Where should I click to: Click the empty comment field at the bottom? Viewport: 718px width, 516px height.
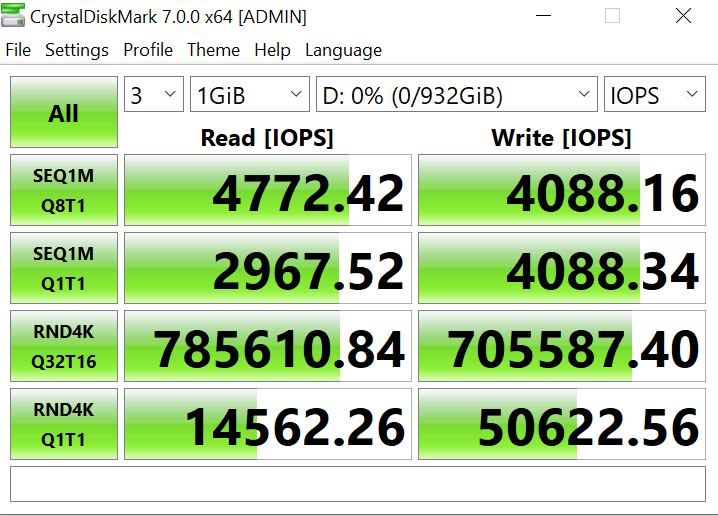[358, 484]
